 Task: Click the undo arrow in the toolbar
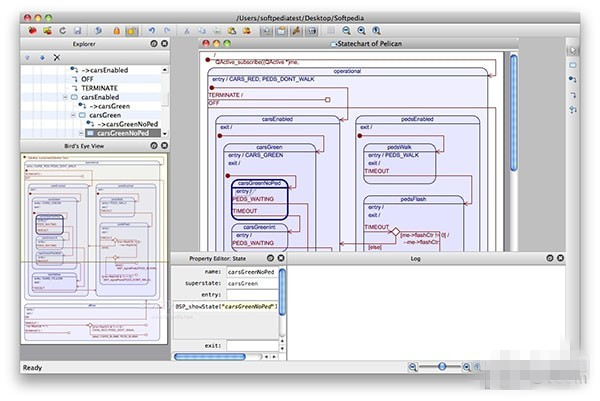[150, 31]
